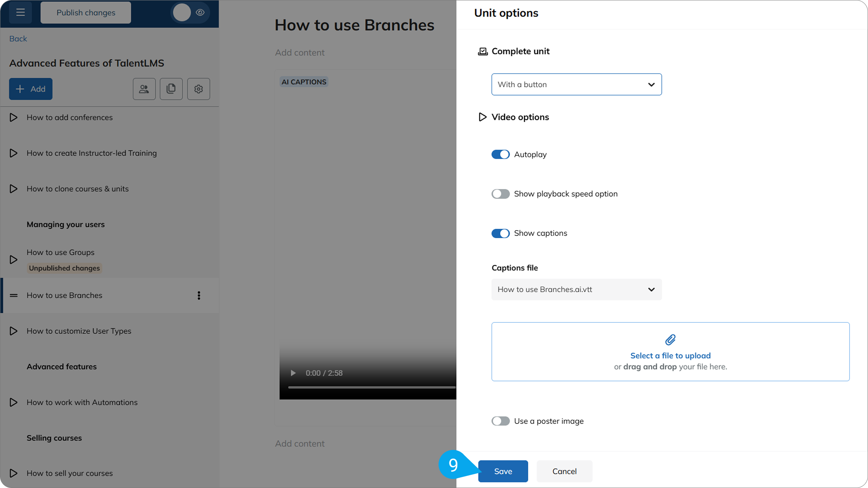Click the course users icon
The image size is (868, 488).
[x=144, y=89]
